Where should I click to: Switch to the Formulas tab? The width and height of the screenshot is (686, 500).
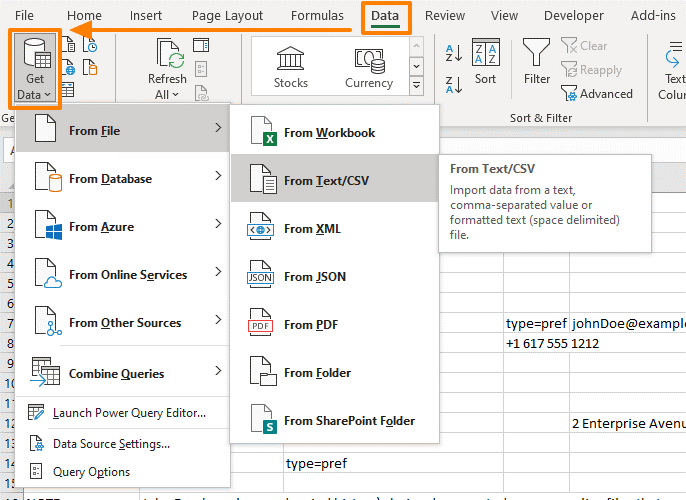pyautogui.click(x=317, y=16)
